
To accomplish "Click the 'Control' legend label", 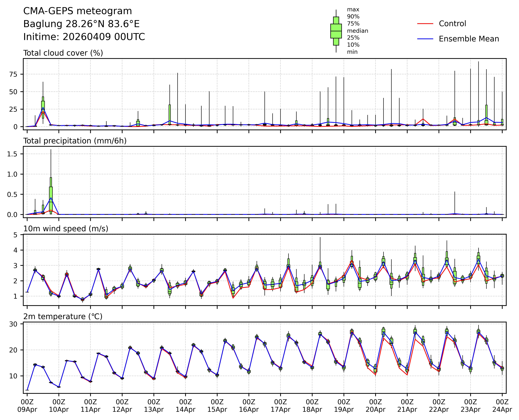I will [x=452, y=24].
